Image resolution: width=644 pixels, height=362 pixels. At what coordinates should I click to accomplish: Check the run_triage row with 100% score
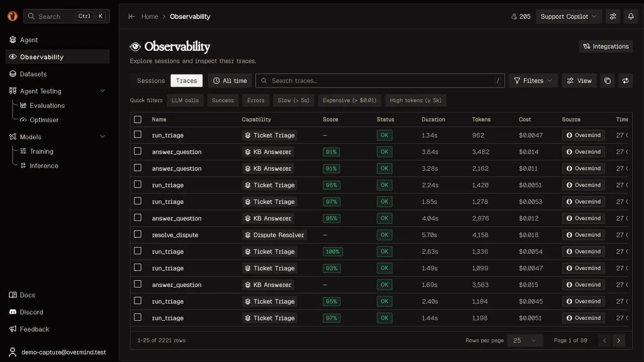tap(138, 251)
